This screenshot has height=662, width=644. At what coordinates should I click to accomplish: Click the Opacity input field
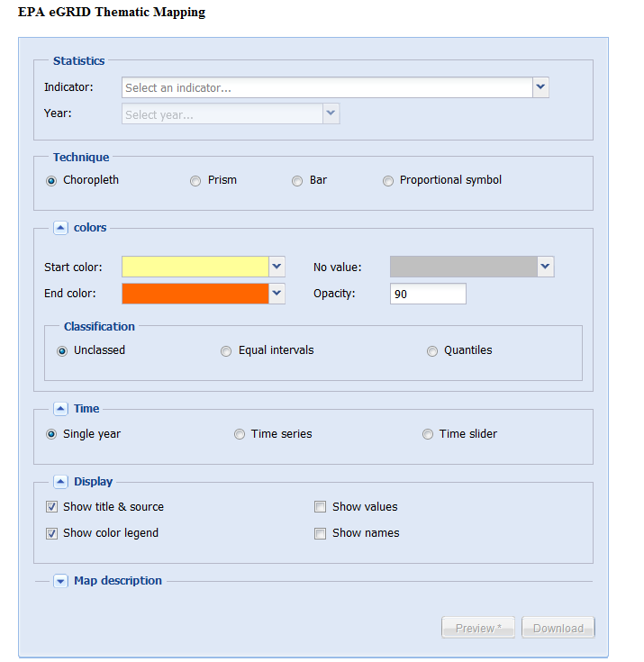[428, 294]
